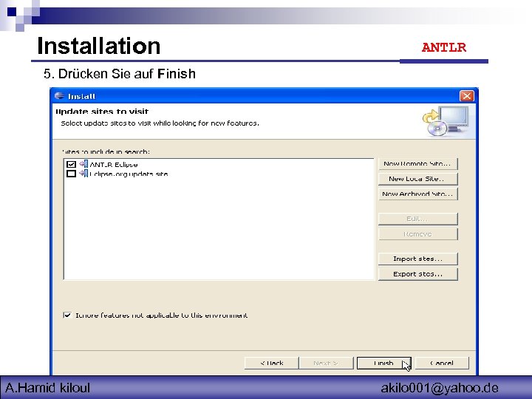The width and height of the screenshot is (532, 399).
Task: Click the Installation slide title
Action: point(99,46)
